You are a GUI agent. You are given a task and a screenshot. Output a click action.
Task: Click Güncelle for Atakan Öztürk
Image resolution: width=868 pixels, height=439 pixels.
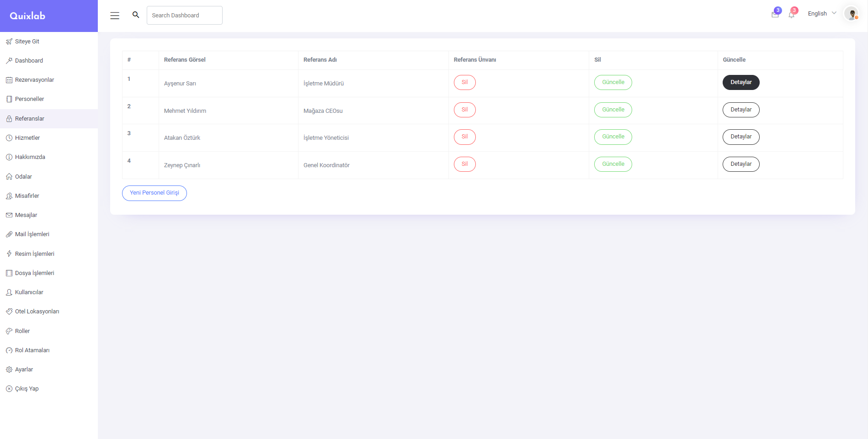point(613,137)
